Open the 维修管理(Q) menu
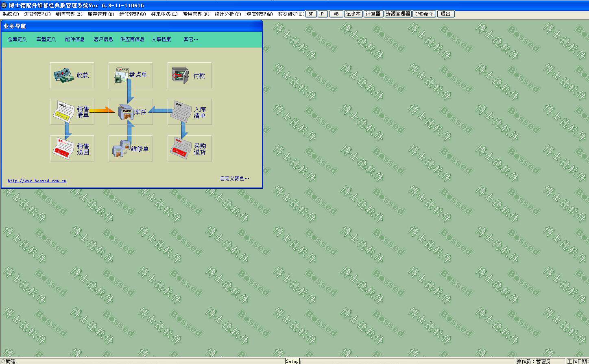589x364 pixels. [133, 14]
